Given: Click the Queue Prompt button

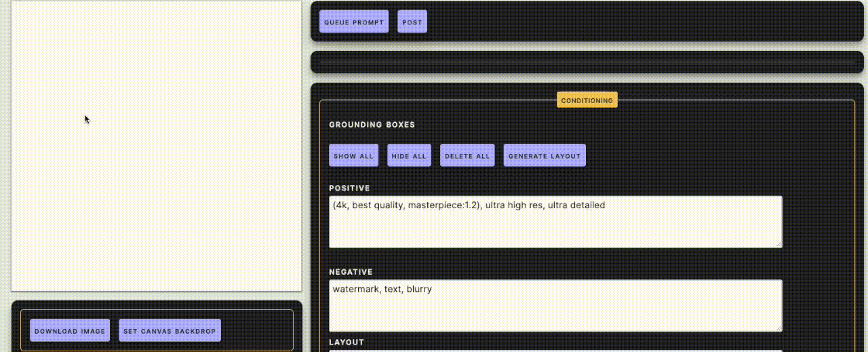Looking at the screenshot, I should coord(354,22).
